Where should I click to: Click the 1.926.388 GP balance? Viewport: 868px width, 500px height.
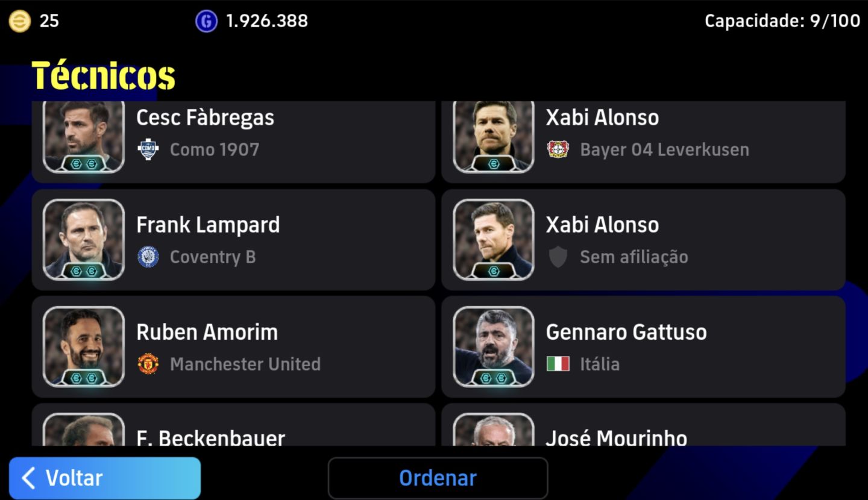point(267,21)
